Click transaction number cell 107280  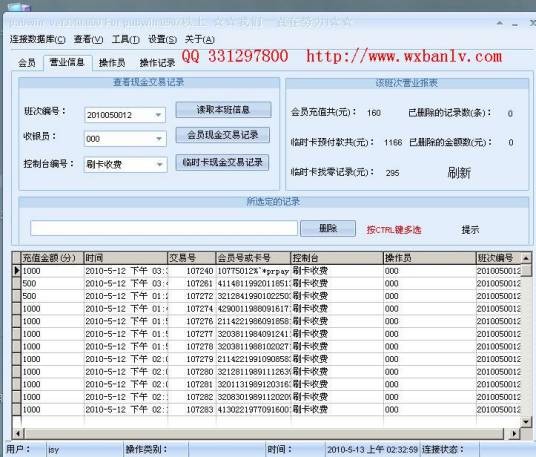[x=192, y=372]
